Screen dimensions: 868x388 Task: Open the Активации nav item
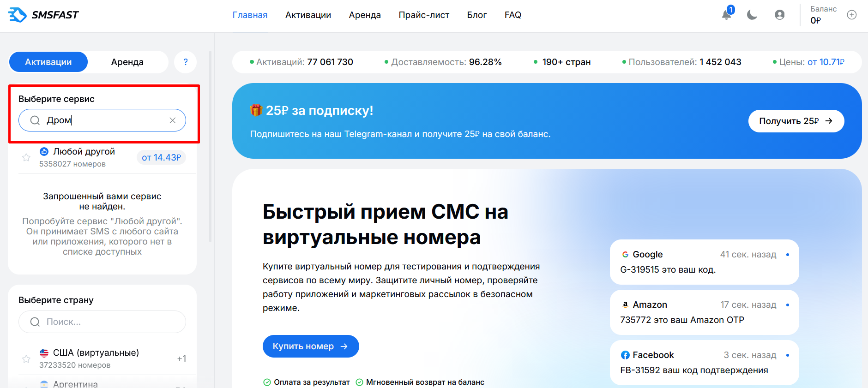coord(308,15)
